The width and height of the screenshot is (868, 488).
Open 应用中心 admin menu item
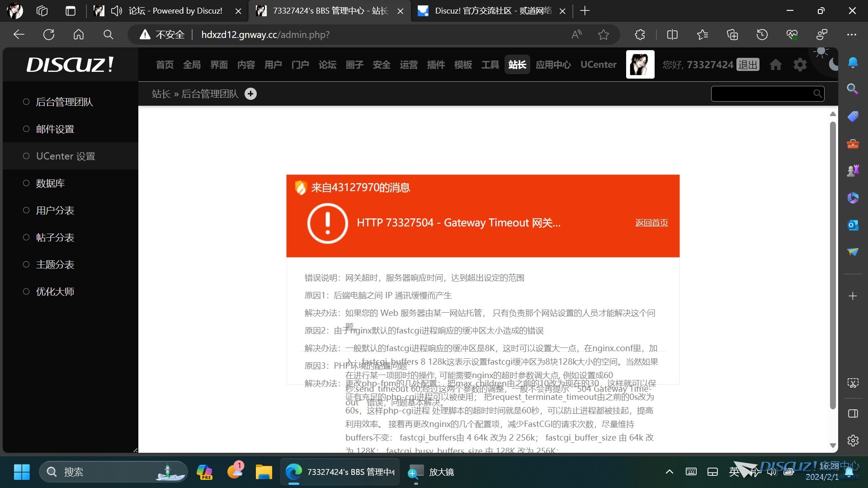point(553,65)
